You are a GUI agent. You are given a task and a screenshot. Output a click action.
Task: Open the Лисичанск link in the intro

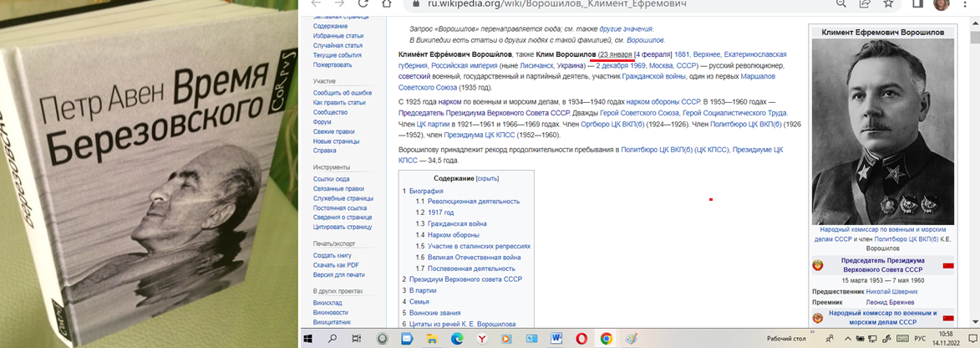coord(537,65)
